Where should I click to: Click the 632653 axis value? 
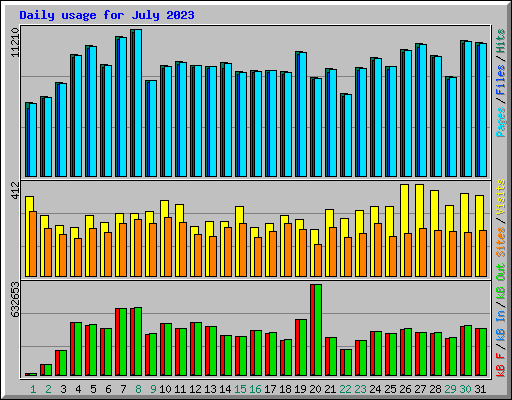tap(16, 300)
